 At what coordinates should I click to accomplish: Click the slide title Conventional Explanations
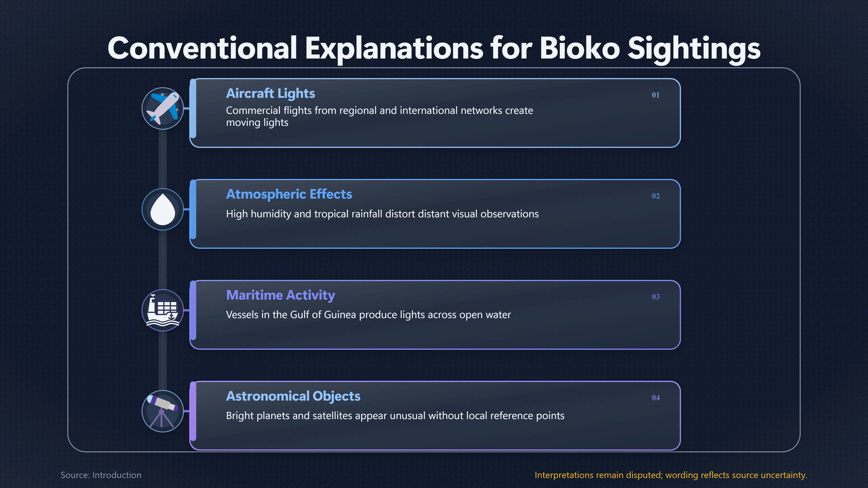click(434, 48)
